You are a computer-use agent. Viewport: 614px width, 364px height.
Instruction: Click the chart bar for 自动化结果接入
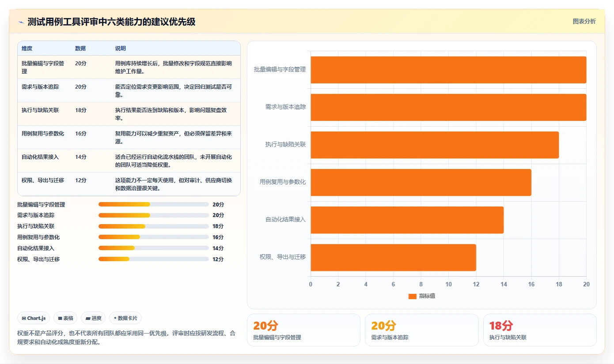pyautogui.click(x=407, y=220)
